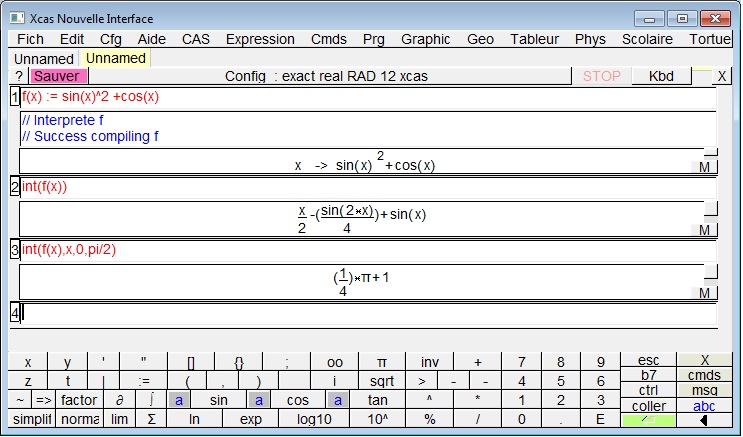Screen dimensions: 743x437
Task: Insert pi using the π key
Action: point(381,362)
